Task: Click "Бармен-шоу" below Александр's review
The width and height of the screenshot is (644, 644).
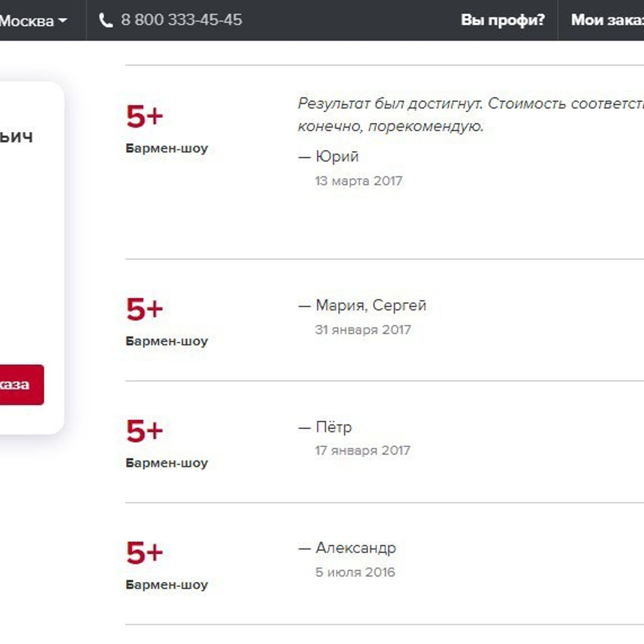Action: [166, 585]
